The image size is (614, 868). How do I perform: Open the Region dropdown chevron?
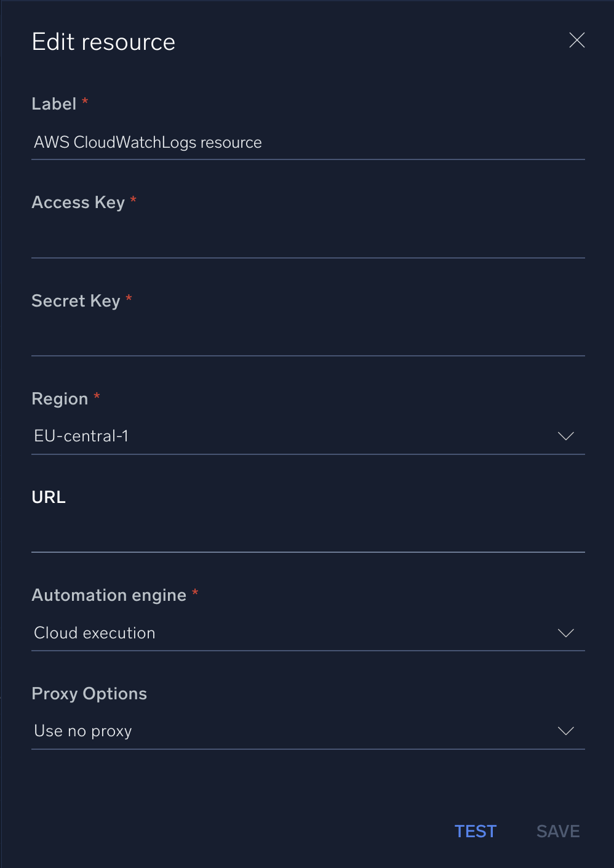pyautogui.click(x=566, y=436)
